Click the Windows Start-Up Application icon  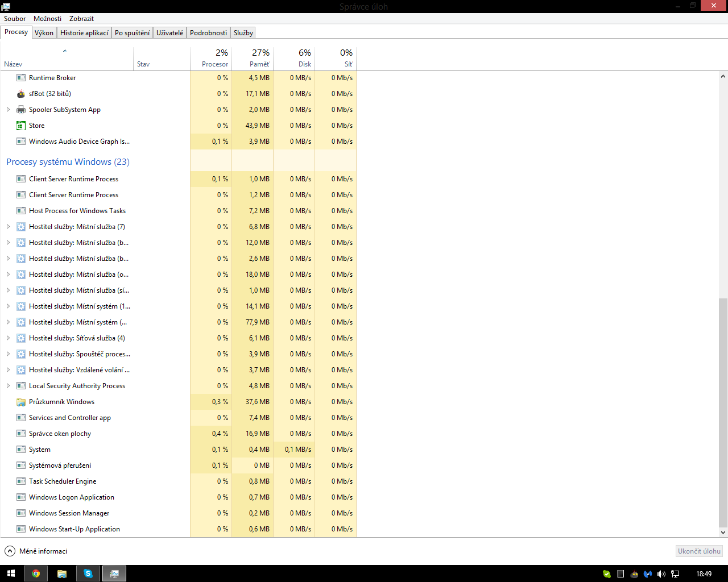coord(21,529)
